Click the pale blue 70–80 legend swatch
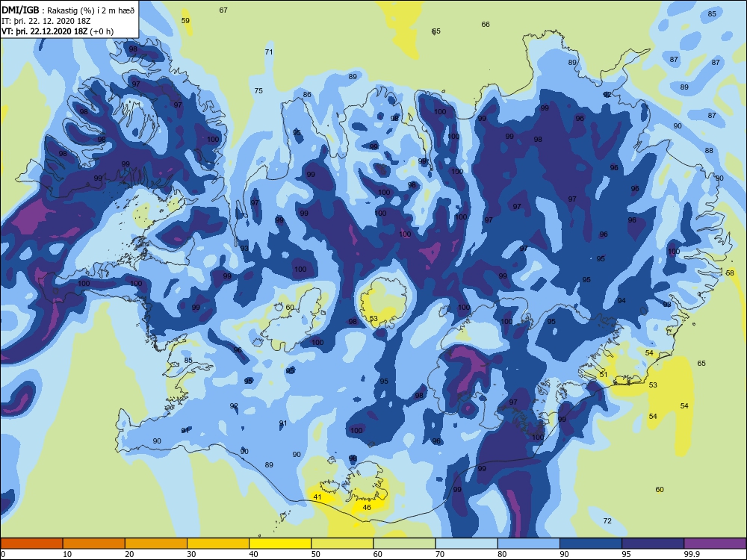This screenshot has width=747, height=560. click(466, 544)
